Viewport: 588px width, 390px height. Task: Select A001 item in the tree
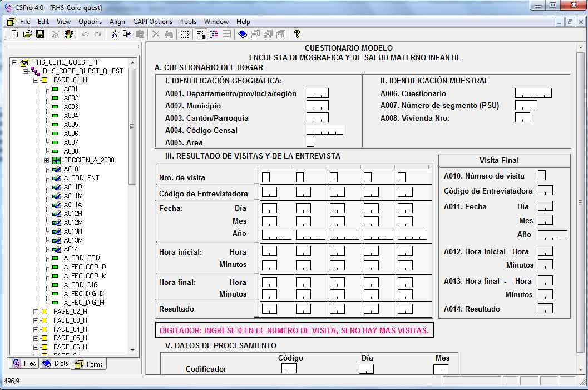tap(71, 89)
